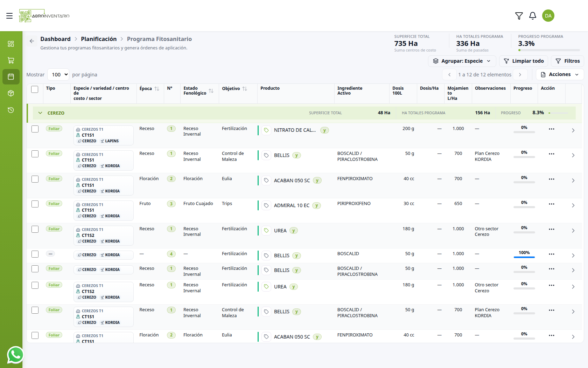Open the notifications bell
588x368 pixels.
[533, 16]
